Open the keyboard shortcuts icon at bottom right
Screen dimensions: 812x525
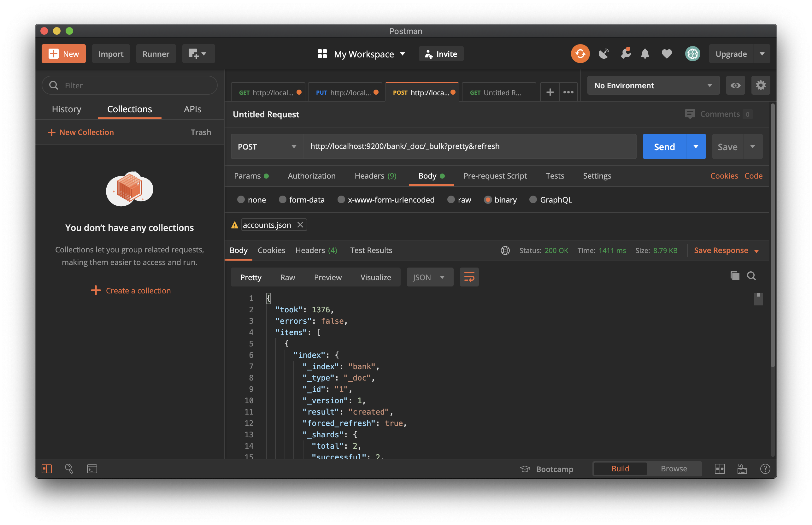(x=742, y=469)
